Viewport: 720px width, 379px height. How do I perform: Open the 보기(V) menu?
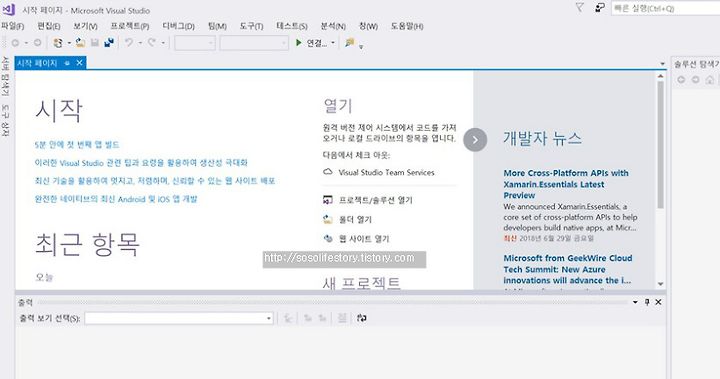click(85, 26)
